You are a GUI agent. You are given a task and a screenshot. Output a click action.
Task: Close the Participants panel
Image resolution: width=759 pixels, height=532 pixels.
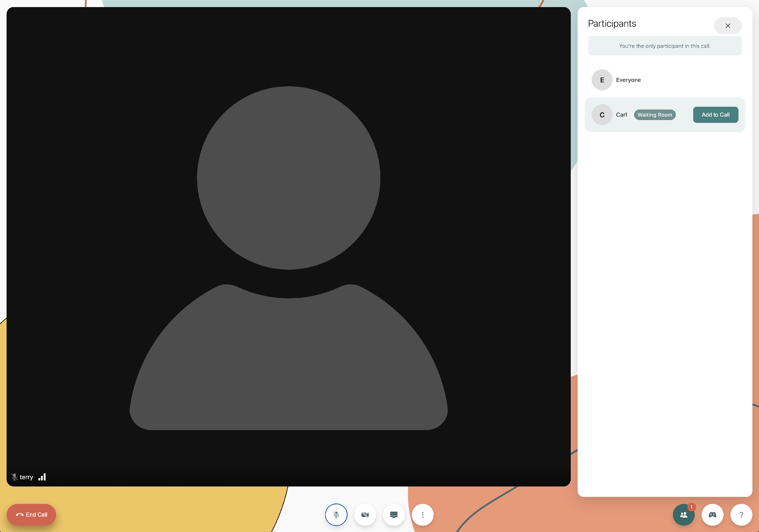[x=728, y=26]
